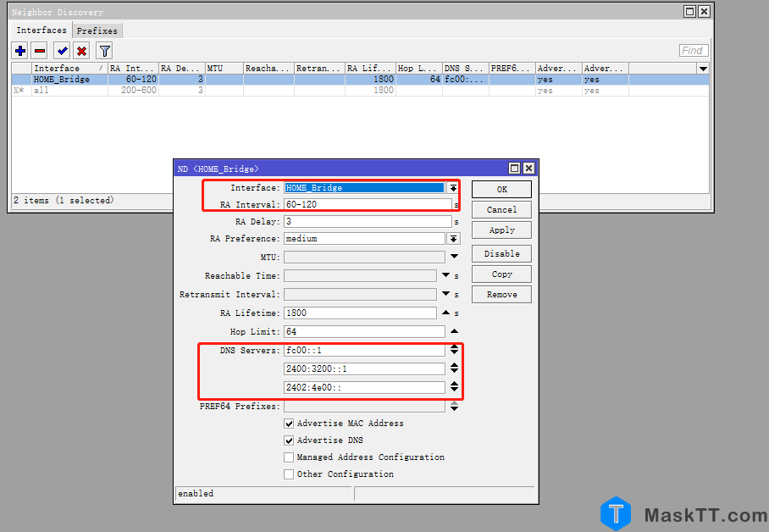The image size is (769, 532).
Task: Expand the Reachable Time field
Action: [x=445, y=275]
